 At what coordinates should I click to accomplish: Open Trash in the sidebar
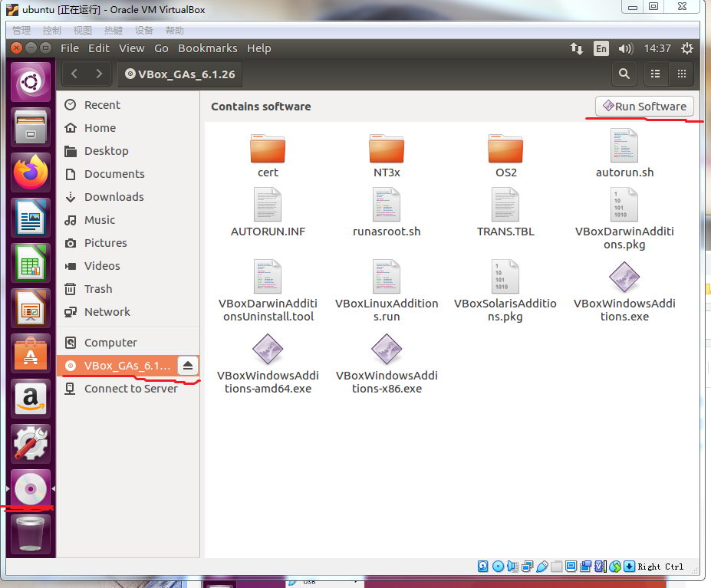pos(128,289)
